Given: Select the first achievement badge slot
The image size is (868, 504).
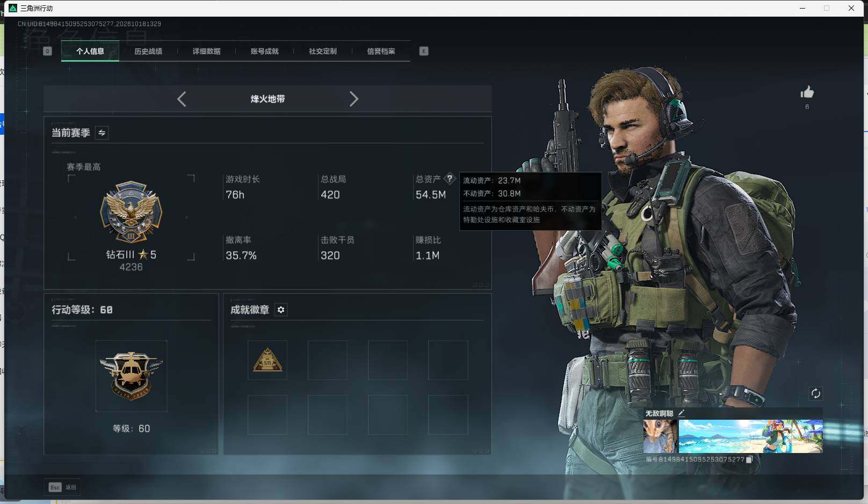Looking at the screenshot, I should click(x=267, y=360).
